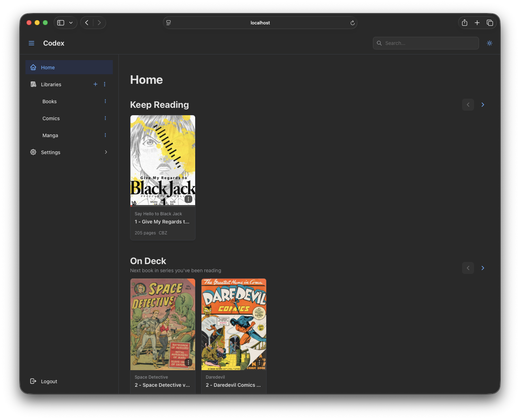Open options for the Manga library
Viewport: 520px width, 420px height.
(x=105, y=135)
